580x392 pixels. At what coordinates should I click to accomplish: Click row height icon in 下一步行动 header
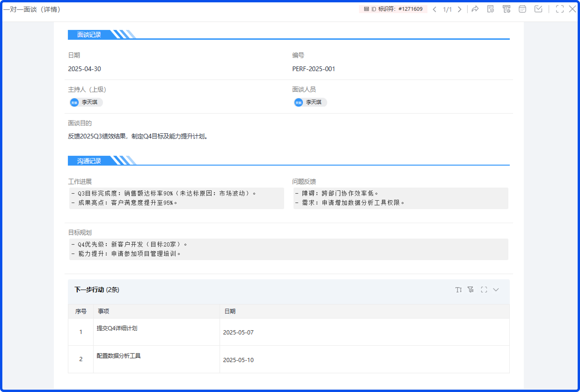pyautogui.click(x=459, y=290)
